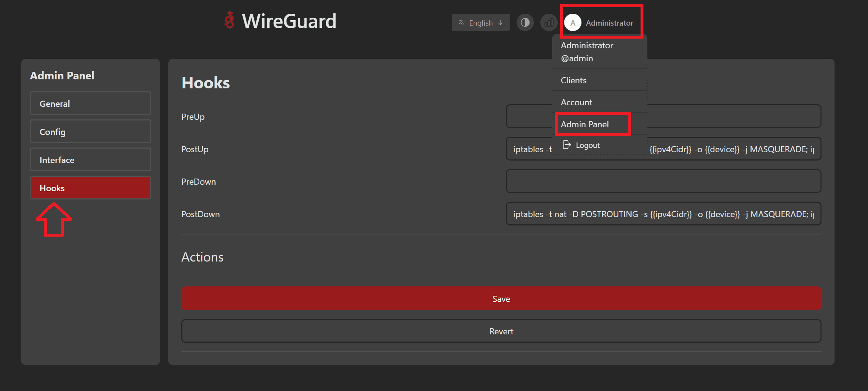Click the language dropdown arrow

click(x=500, y=23)
